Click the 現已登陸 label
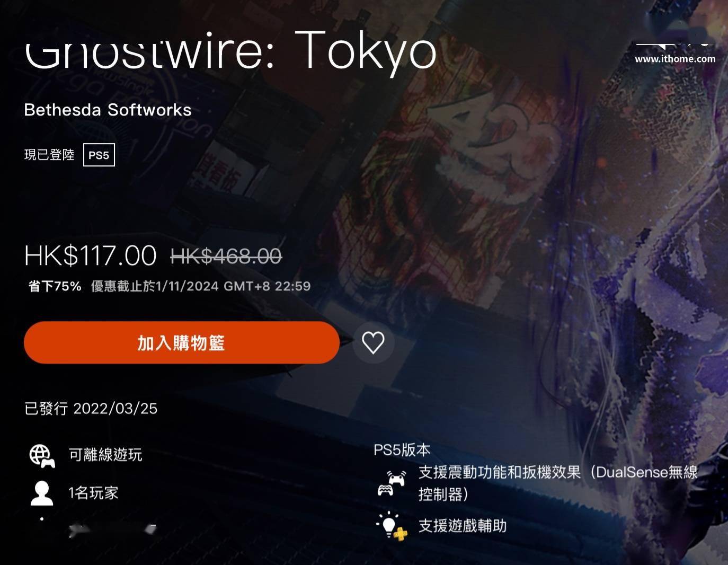 click(49, 155)
